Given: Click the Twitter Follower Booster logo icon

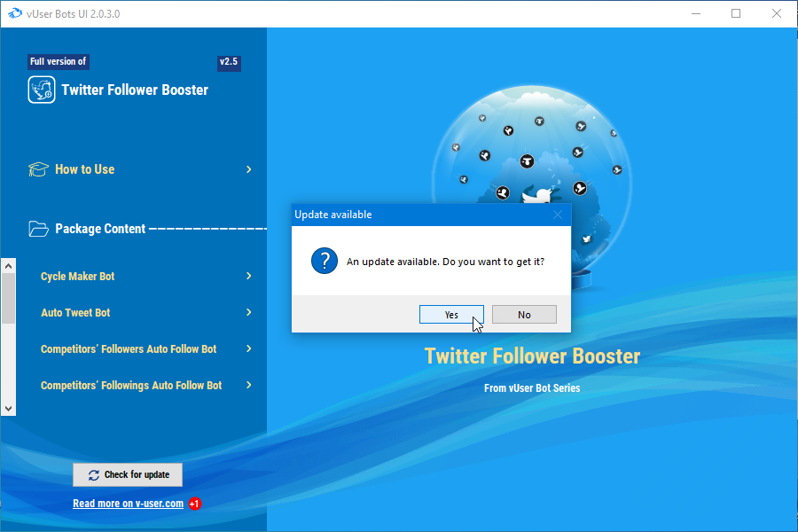Looking at the screenshot, I should click(x=42, y=90).
